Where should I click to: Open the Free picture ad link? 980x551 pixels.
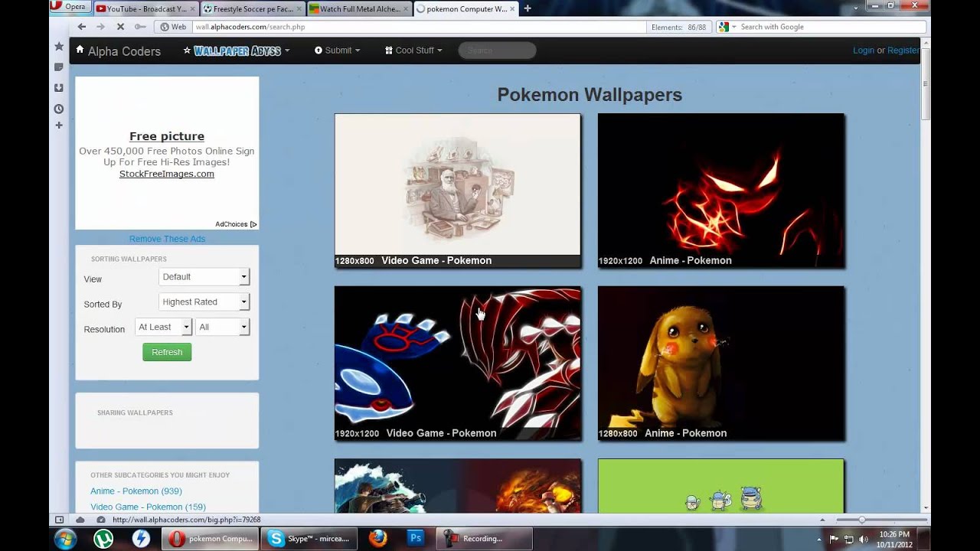pyautogui.click(x=167, y=136)
